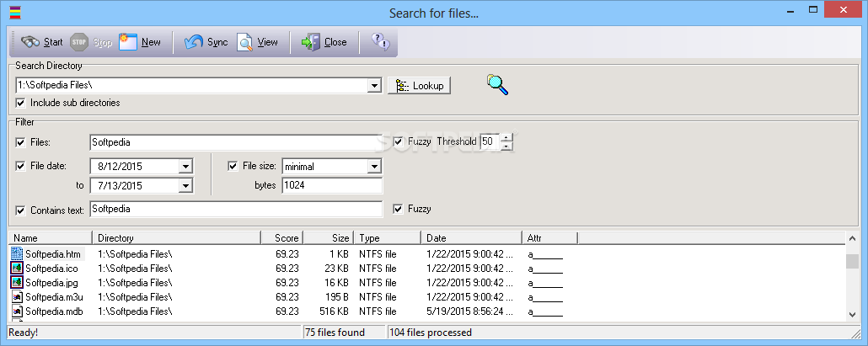Select Softpedia.mdb file icon

coord(17,311)
